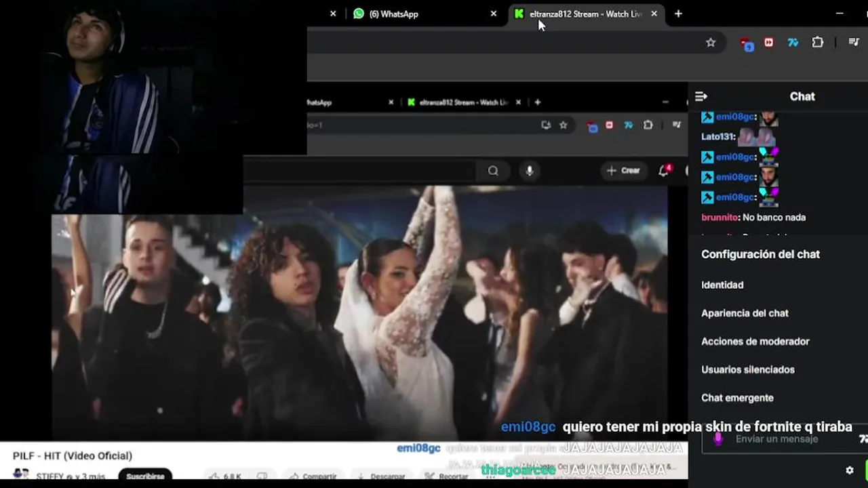Open a new tab in the top browser

pyautogui.click(x=678, y=14)
